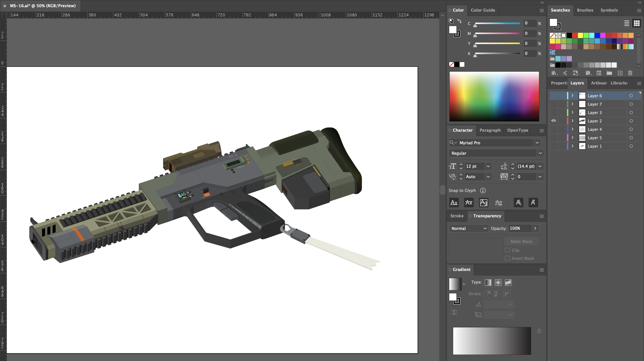Image resolution: width=644 pixels, height=361 pixels.
Task: Select the Freeform Gradient type icon
Action: click(x=508, y=283)
